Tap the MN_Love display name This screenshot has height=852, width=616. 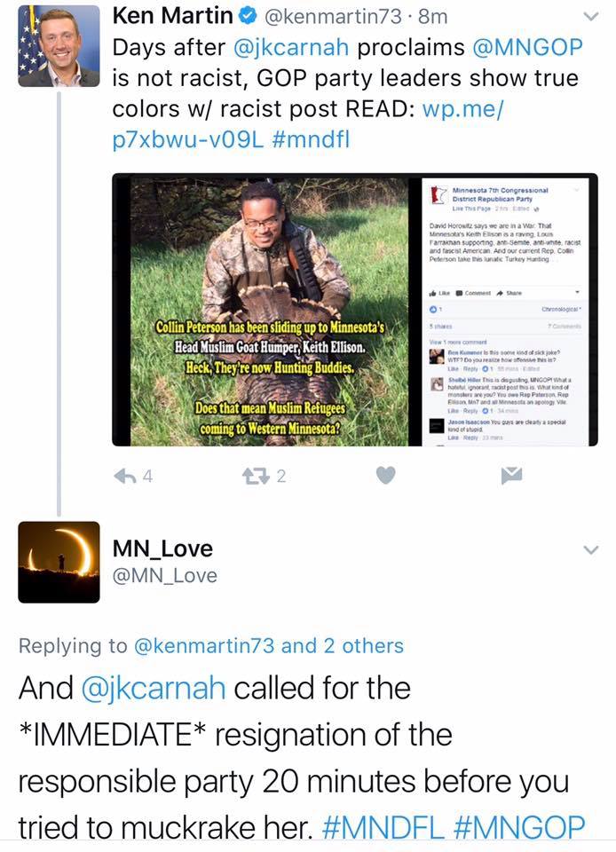pyautogui.click(x=162, y=548)
